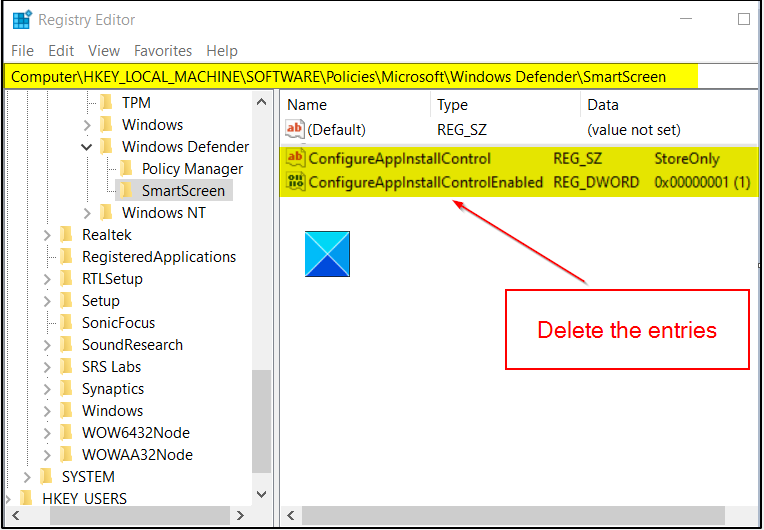Click the Realtek folder icon

tap(66, 235)
